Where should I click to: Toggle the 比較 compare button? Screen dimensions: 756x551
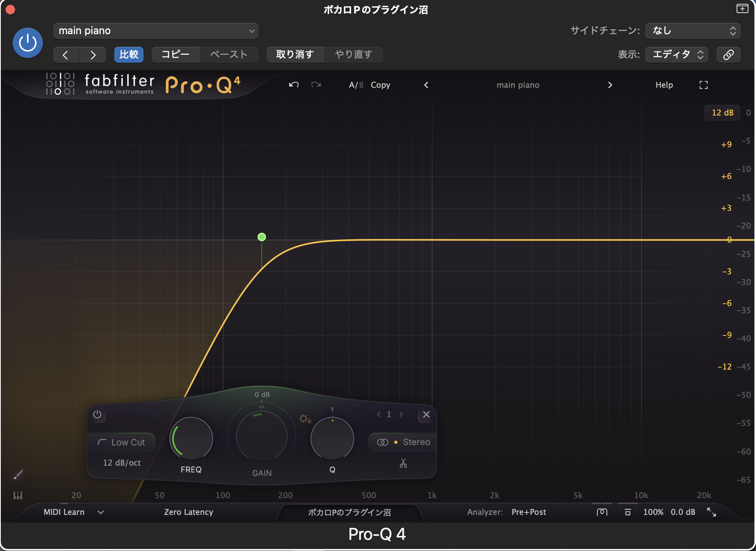click(x=129, y=54)
